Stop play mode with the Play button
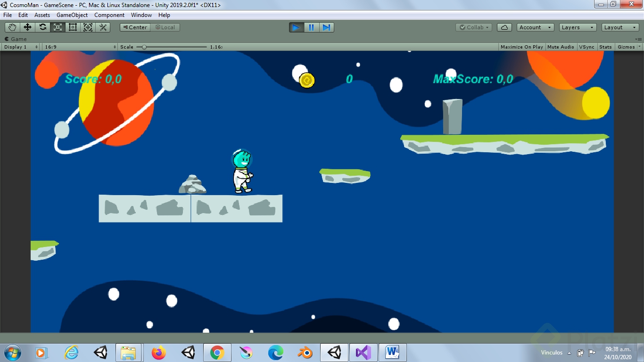The width and height of the screenshot is (644, 362). (x=296, y=27)
